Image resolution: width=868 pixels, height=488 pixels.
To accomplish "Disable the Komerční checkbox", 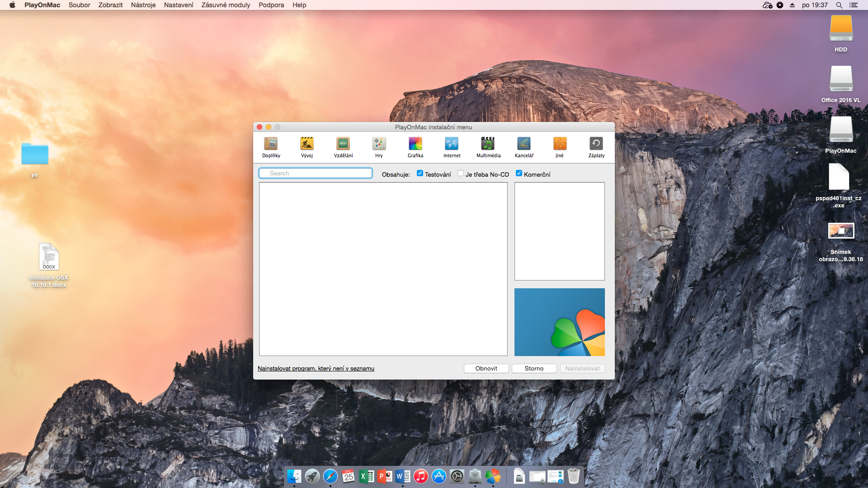I will (x=518, y=174).
